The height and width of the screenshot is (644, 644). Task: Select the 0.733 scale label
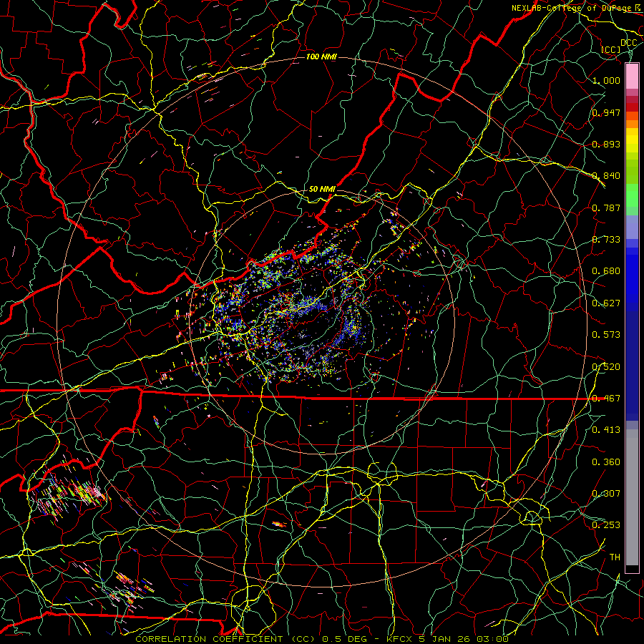(606, 240)
